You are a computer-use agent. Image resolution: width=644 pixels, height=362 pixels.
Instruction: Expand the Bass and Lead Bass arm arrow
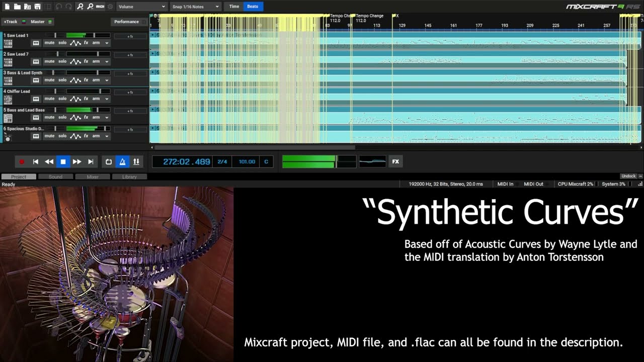107,118
